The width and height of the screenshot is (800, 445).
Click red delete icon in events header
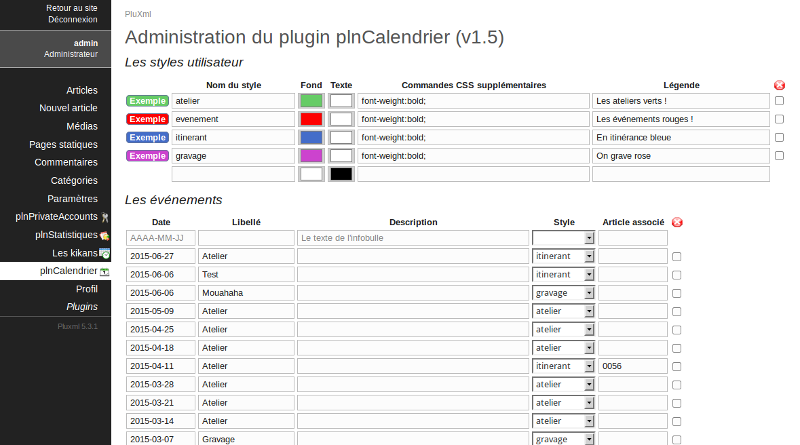(677, 222)
